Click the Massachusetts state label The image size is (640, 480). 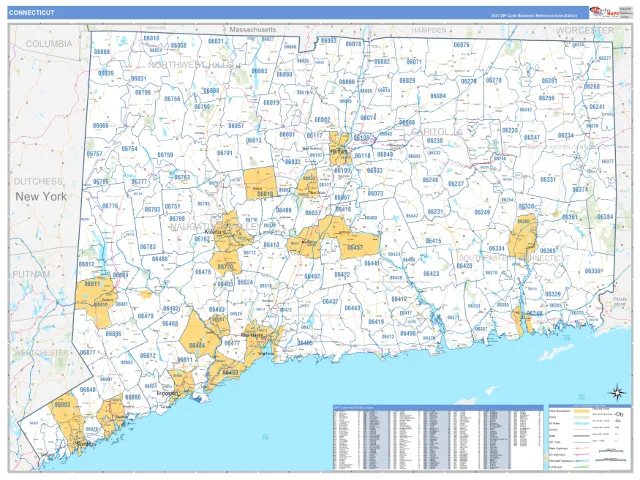coord(253,29)
